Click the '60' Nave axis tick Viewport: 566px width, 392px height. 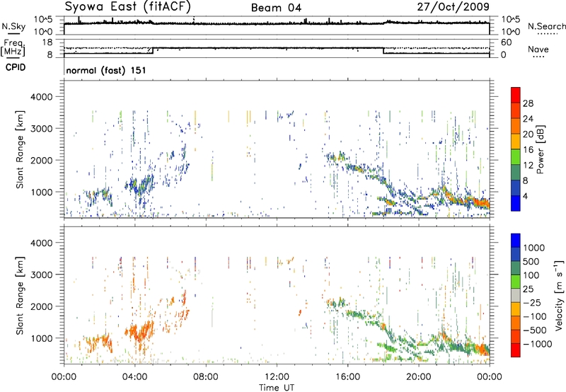click(x=507, y=42)
